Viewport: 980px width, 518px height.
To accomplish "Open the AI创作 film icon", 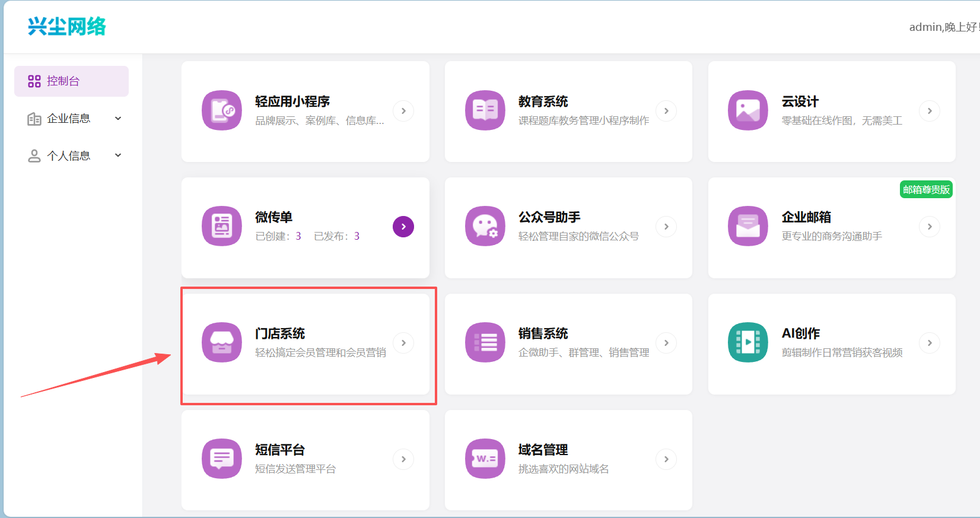I will (748, 342).
